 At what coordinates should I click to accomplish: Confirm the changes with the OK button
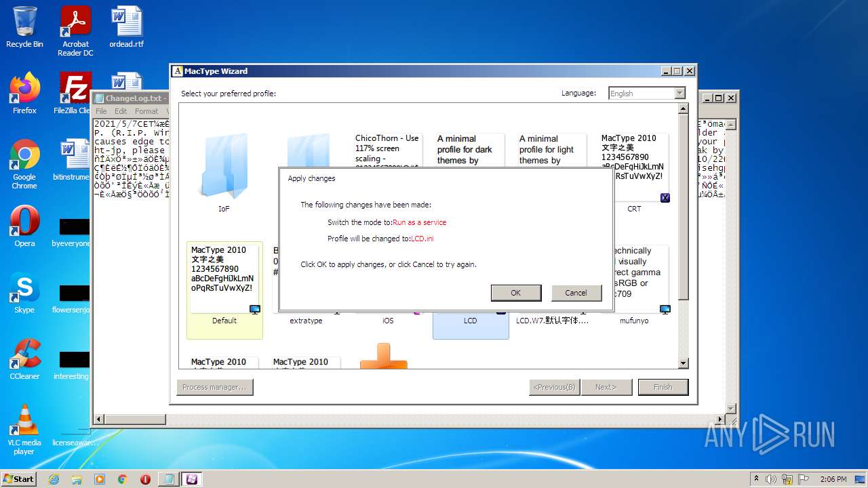pyautogui.click(x=516, y=293)
